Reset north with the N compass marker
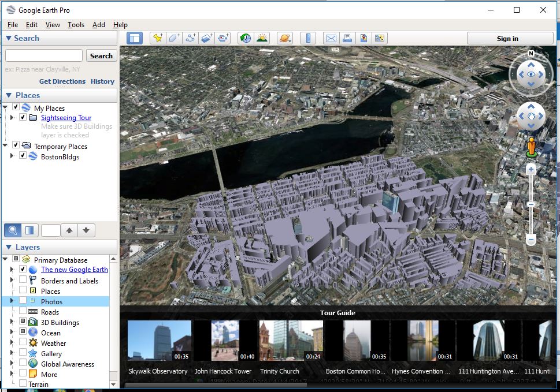This screenshot has width=560, height=392. point(531,53)
